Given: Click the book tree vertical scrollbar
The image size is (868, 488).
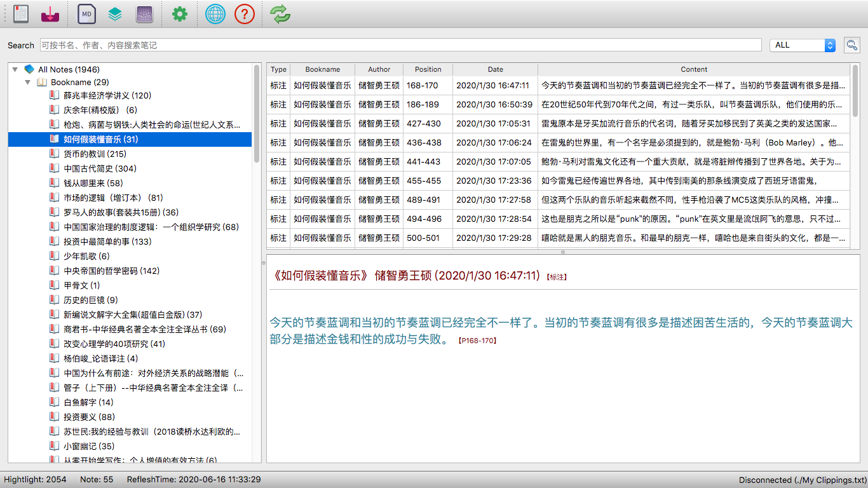Looking at the screenshot, I should [x=257, y=114].
